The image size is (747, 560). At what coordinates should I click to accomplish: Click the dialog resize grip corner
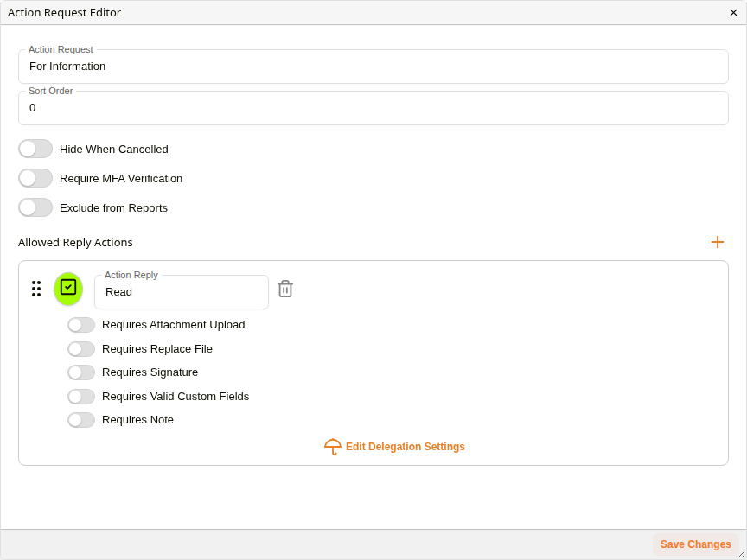click(x=741, y=555)
